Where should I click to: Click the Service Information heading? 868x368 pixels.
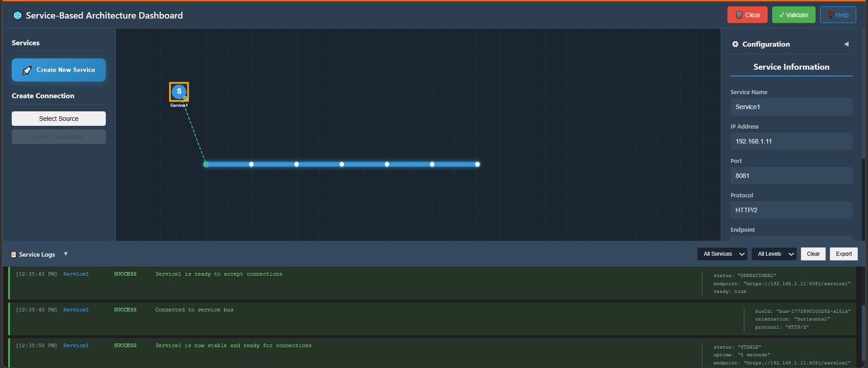791,67
